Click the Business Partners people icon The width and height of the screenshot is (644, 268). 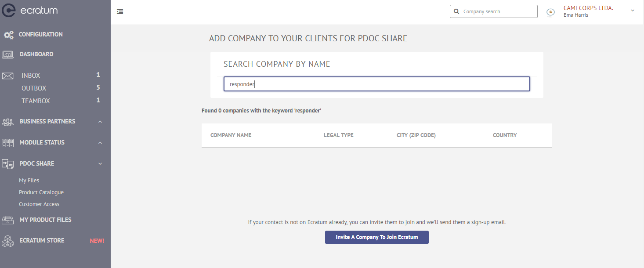click(8, 122)
